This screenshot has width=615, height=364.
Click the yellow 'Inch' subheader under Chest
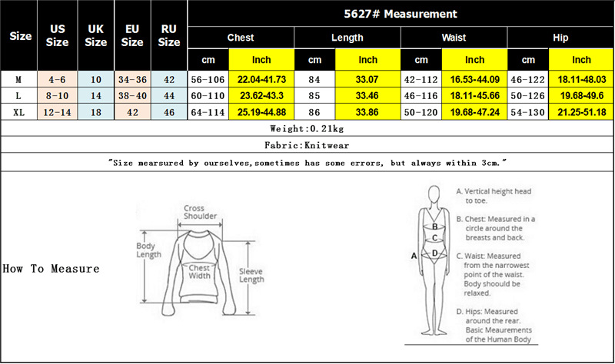[261, 60]
